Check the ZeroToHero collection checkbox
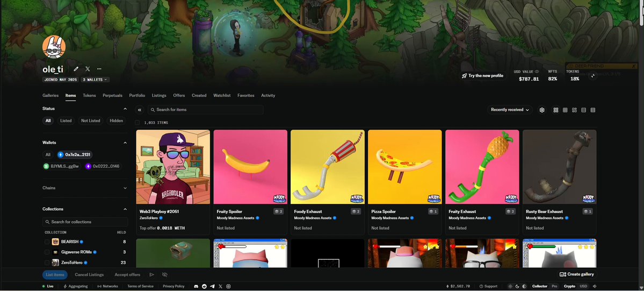The image size is (644, 291). (x=47, y=262)
